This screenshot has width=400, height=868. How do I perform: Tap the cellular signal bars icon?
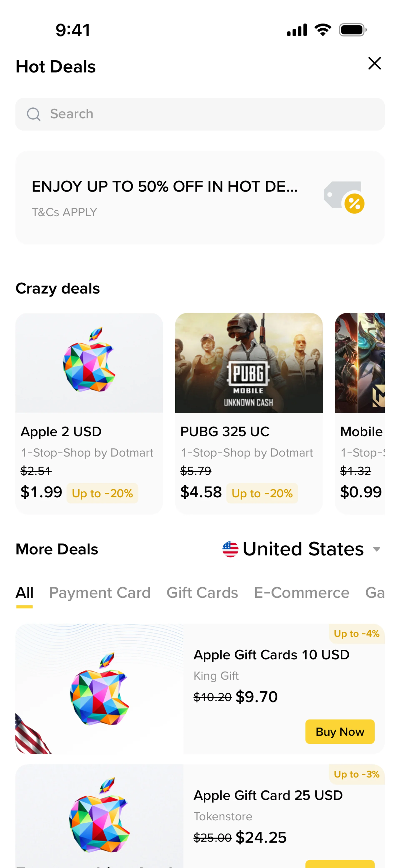coord(297,30)
